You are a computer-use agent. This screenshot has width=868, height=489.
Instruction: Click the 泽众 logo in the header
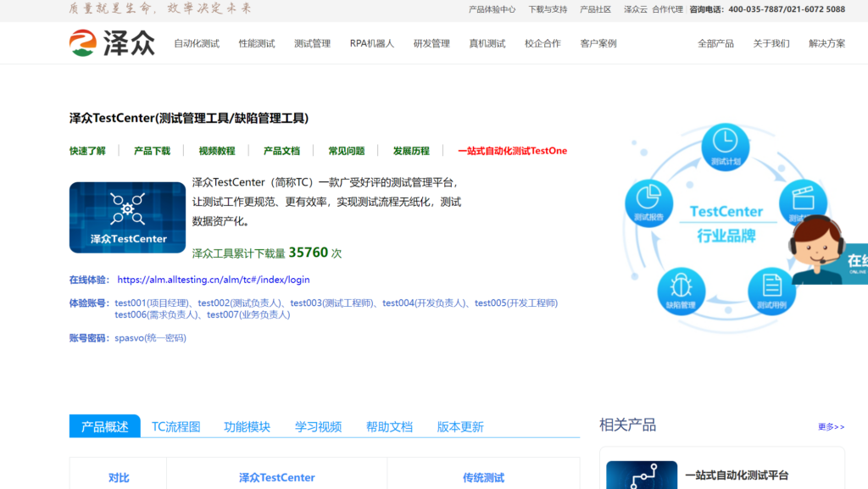pos(113,43)
